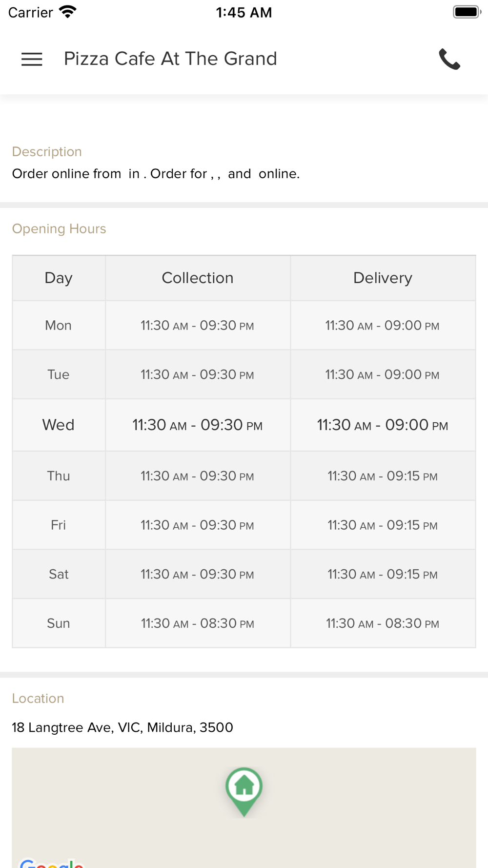Tap the Day column header
The width and height of the screenshot is (488, 868).
tap(59, 278)
